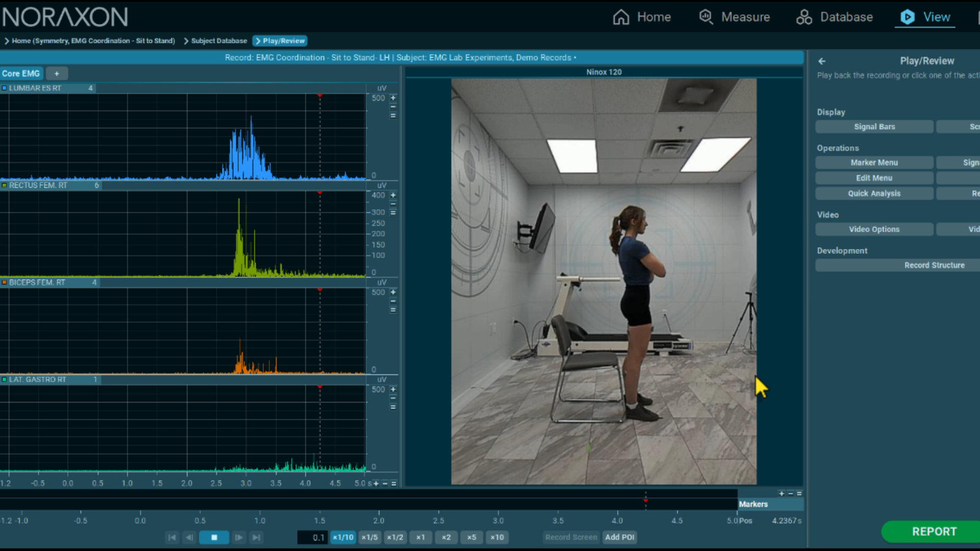Generate the REPORT
Image resolution: width=980 pixels, height=551 pixels.
pos(931,532)
